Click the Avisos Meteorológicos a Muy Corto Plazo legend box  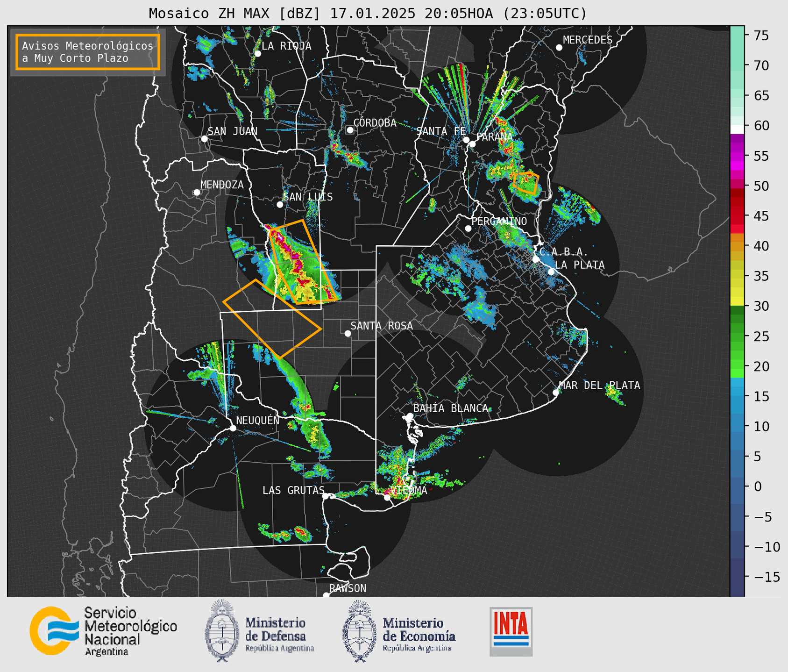pos(88,52)
